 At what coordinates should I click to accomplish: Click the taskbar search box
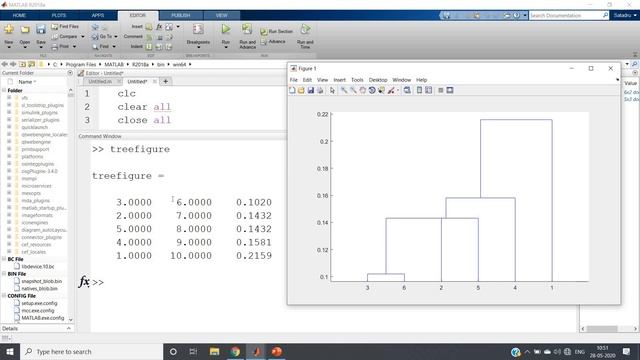(91, 351)
